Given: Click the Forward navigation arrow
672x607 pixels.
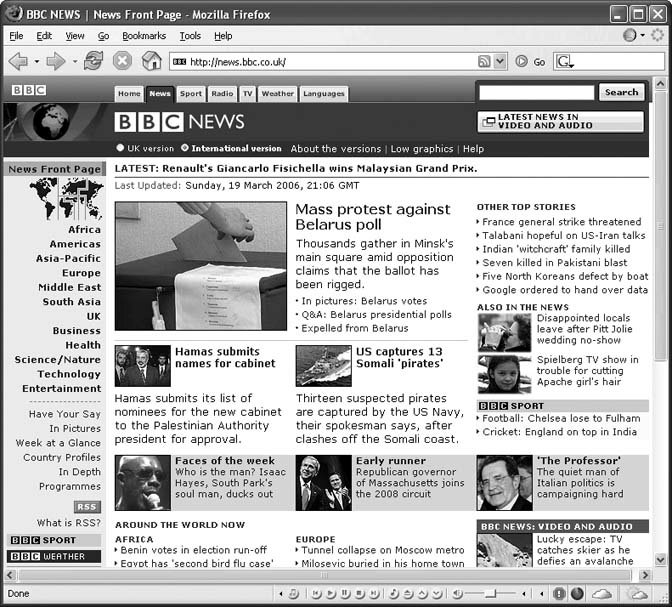Looking at the screenshot, I should pyautogui.click(x=56, y=61).
